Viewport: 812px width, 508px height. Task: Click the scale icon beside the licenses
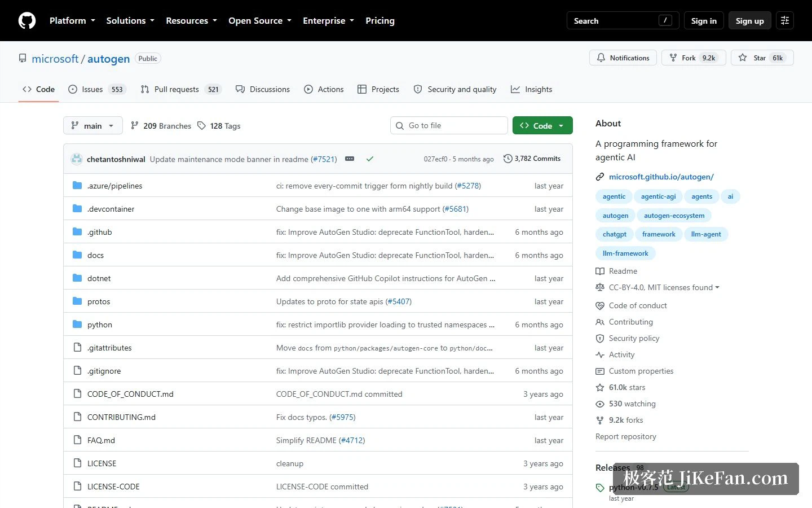pyautogui.click(x=600, y=288)
